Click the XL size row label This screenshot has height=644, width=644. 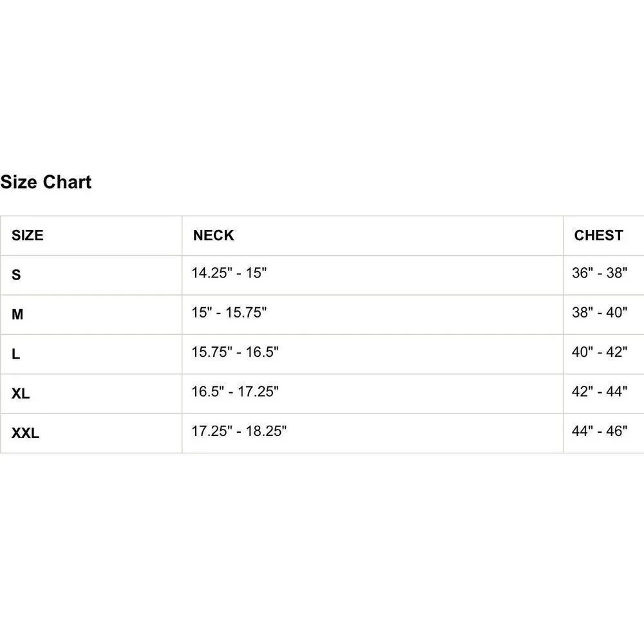(x=21, y=393)
